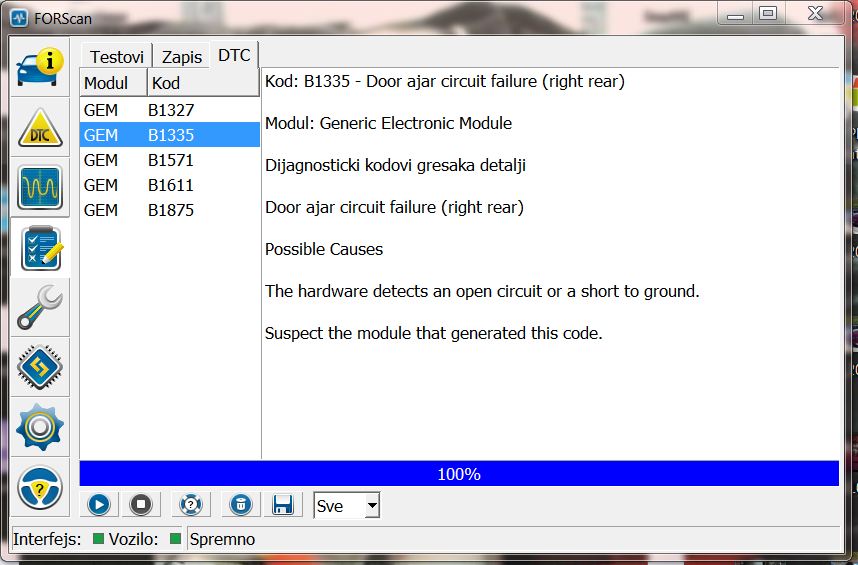Click the Interfejs green status indicator
Image resolution: width=858 pixels, height=565 pixels.
[98, 539]
